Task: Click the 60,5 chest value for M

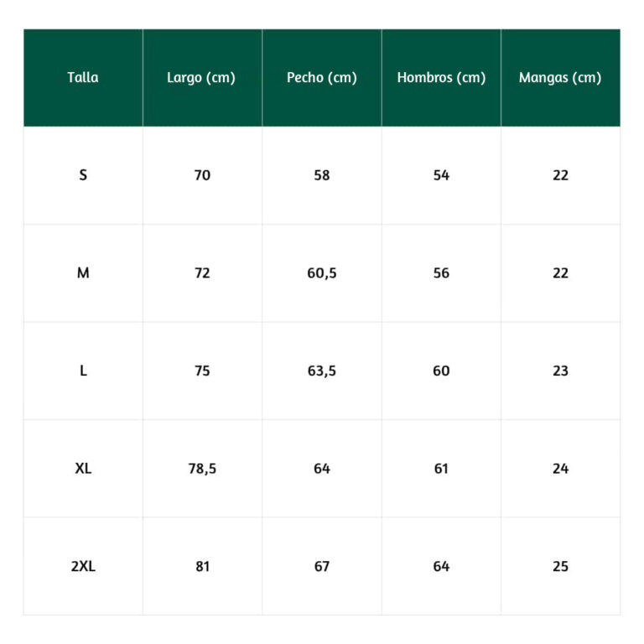Action: [322, 273]
